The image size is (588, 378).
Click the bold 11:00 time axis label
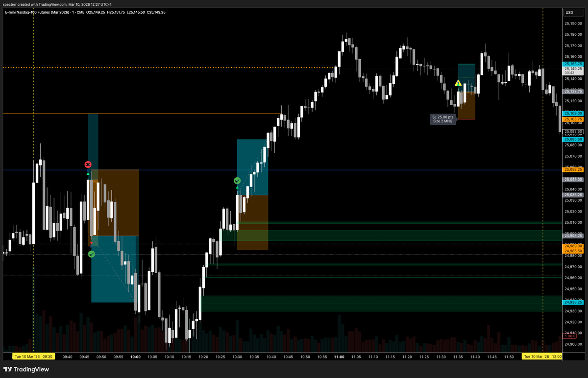coord(339,357)
